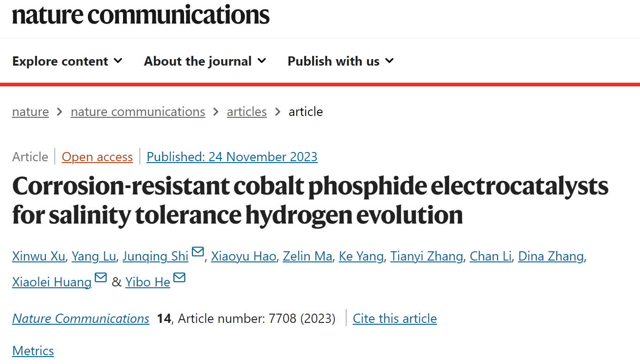Open the Published: 24 November 2023 link
Viewport: 640px width, 364px height.
(x=232, y=157)
